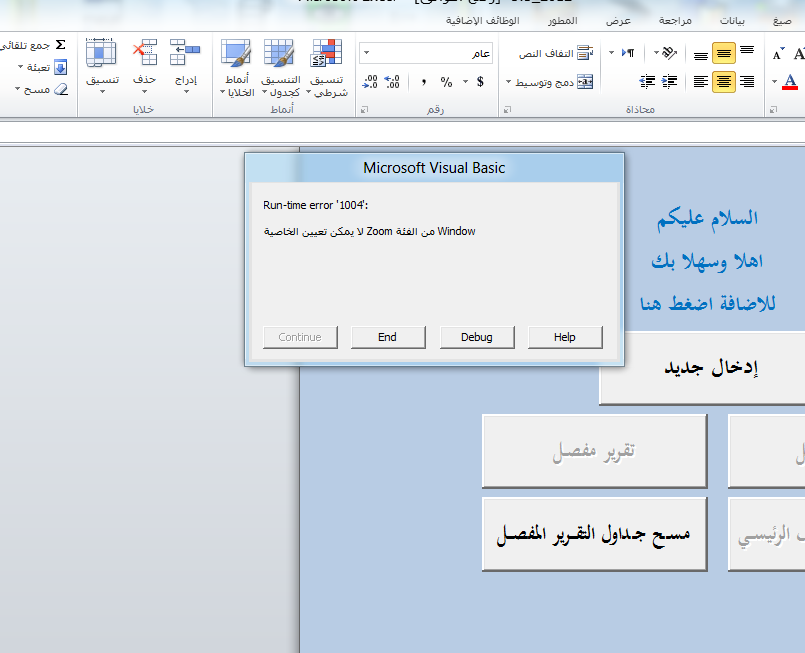
Task: Apply currency dollar format
Action: coord(480,82)
